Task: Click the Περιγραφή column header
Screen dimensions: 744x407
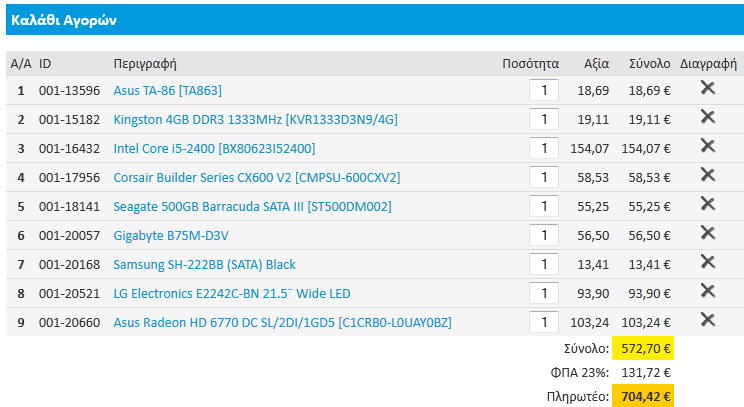Action: click(x=145, y=64)
